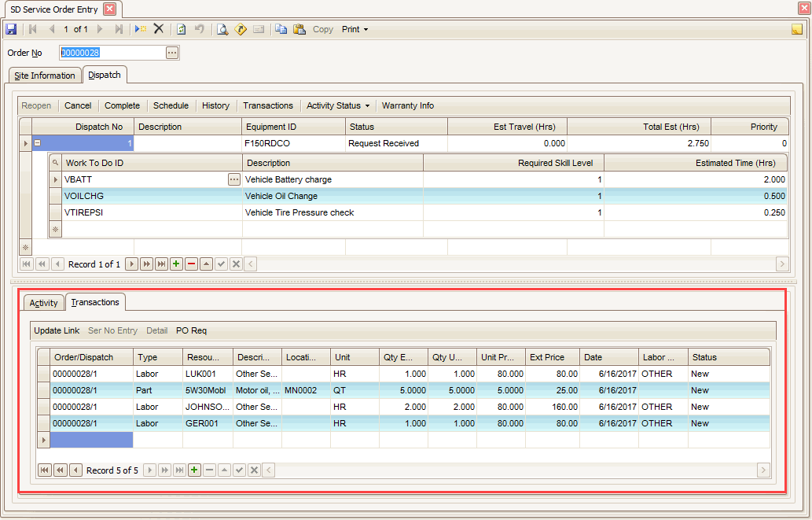The image size is (812, 520).
Task: Open print preview magnifier icon
Action: [x=222, y=29]
